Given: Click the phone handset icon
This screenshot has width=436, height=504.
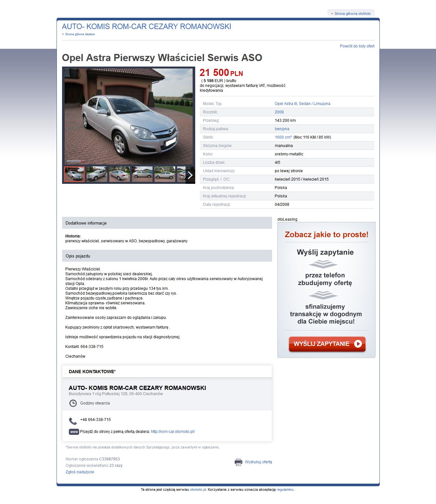Looking at the screenshot, I should [73, 421].
